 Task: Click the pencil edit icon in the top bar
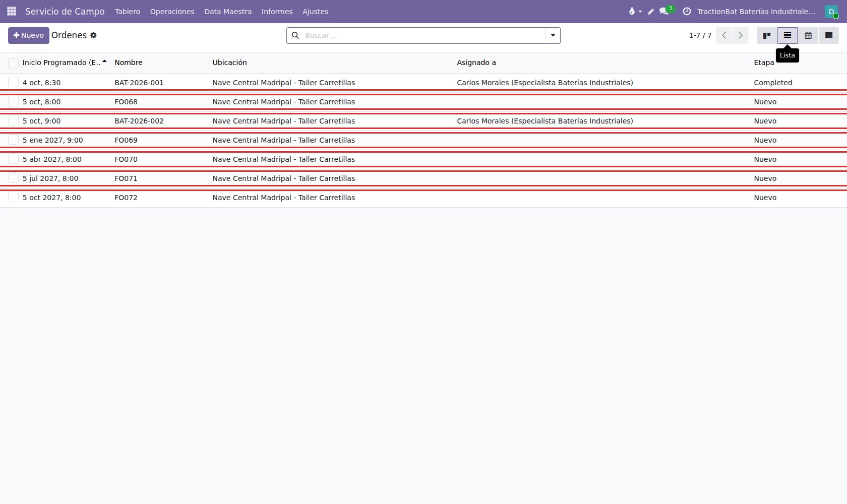coord(651,12)
